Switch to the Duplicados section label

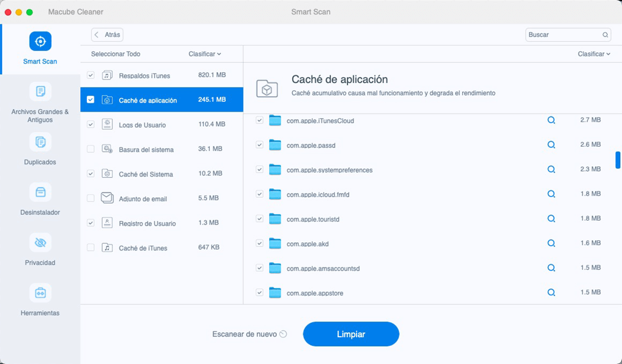[40, 162]
